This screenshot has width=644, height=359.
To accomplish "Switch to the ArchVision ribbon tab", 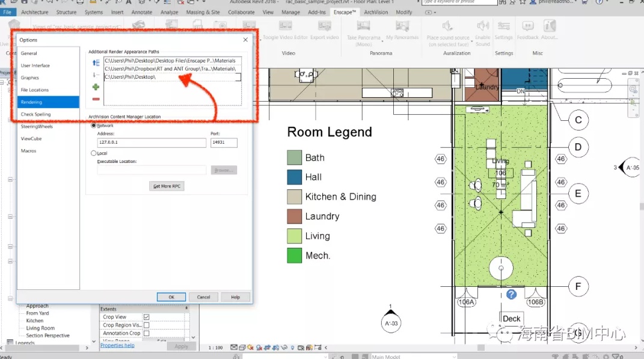I will click(376, 12).
